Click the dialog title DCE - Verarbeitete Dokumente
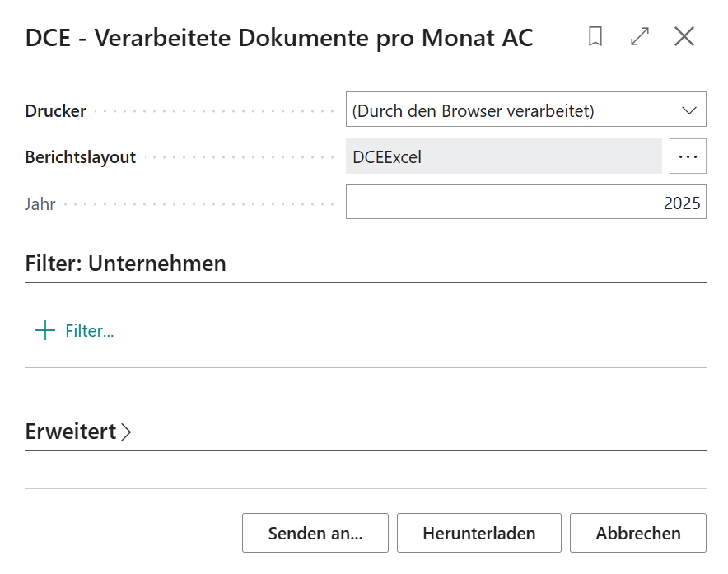 pos(278,37)
